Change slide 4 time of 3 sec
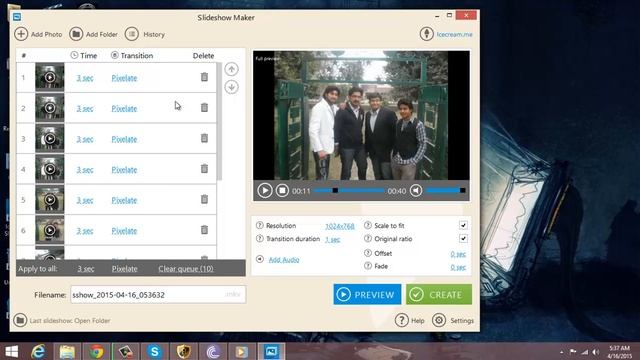The height and width of the screenshot is (360, 640). (85, 170)
